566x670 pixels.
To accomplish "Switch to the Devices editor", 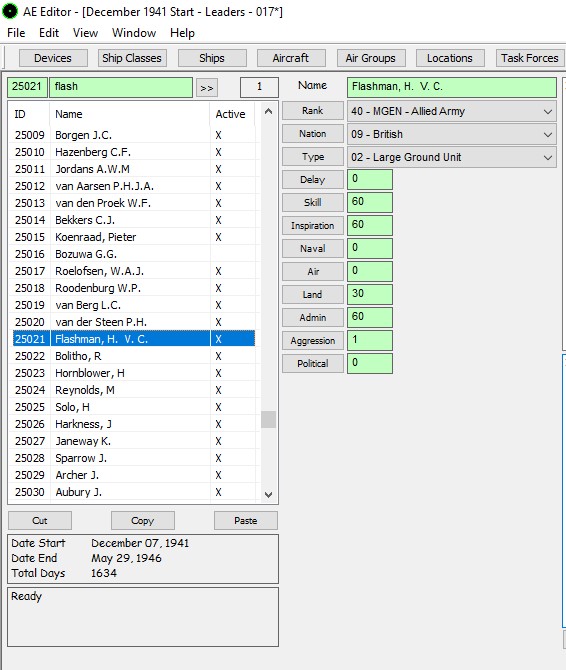I will [53, 58].
